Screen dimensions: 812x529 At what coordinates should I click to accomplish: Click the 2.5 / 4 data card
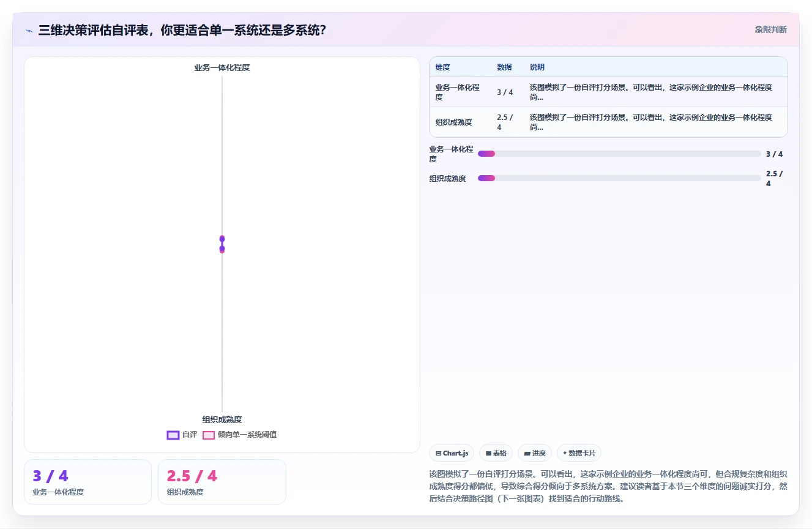tap(222, 482)
